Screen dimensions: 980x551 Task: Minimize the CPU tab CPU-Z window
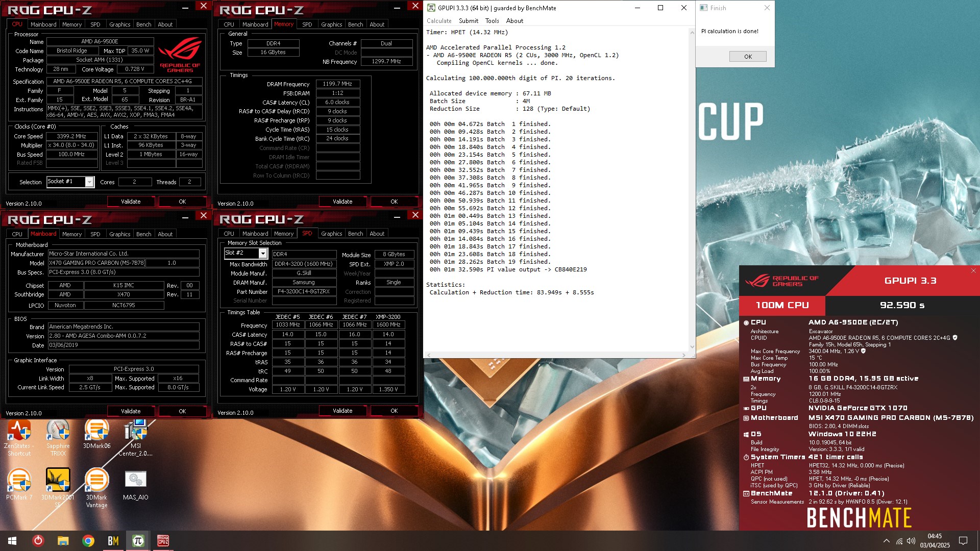[185, 8]
